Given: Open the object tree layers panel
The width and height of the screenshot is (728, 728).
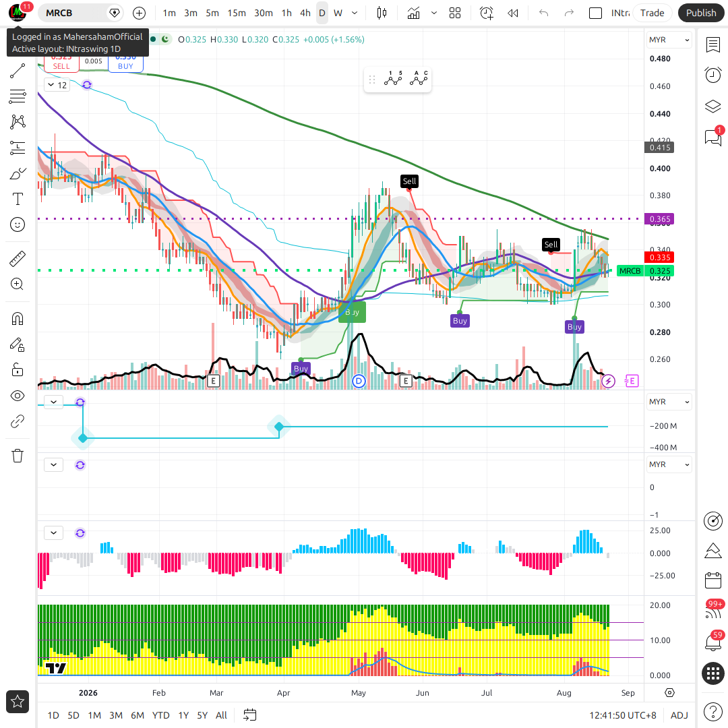Looking at the screenshot, I should click(x=713, y=107).
